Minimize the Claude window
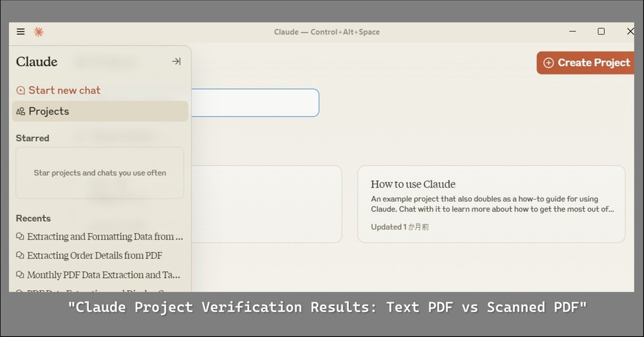Screen dimensions: 644x337 click(x=573, y=32)
